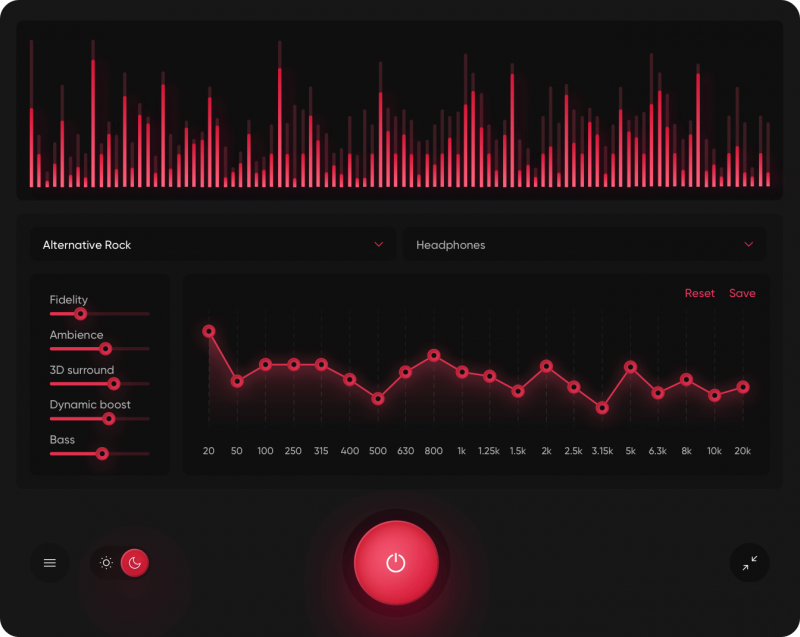Toggle the theme switch
Viewport: 800px width, 637px height.
point(120,562)
